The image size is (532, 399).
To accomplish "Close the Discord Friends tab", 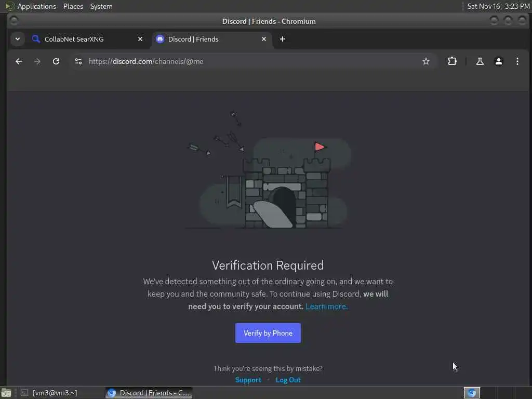I will [263, 39].
